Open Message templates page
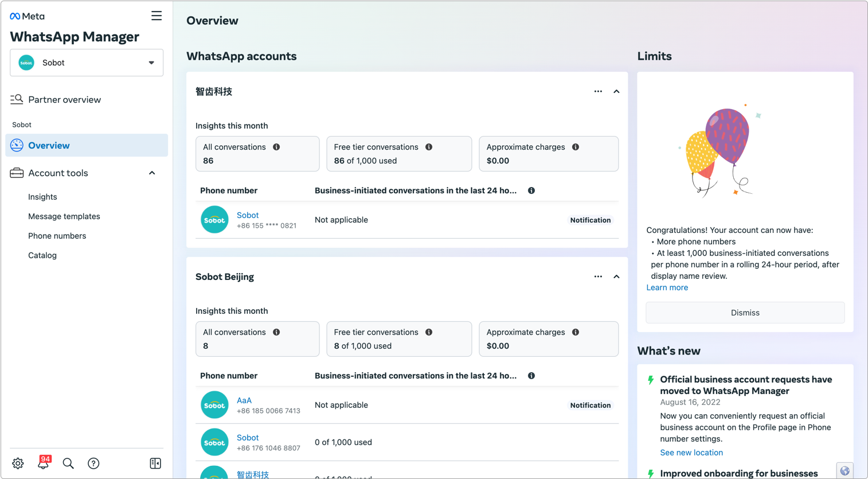868x479 pixels. 64,216
